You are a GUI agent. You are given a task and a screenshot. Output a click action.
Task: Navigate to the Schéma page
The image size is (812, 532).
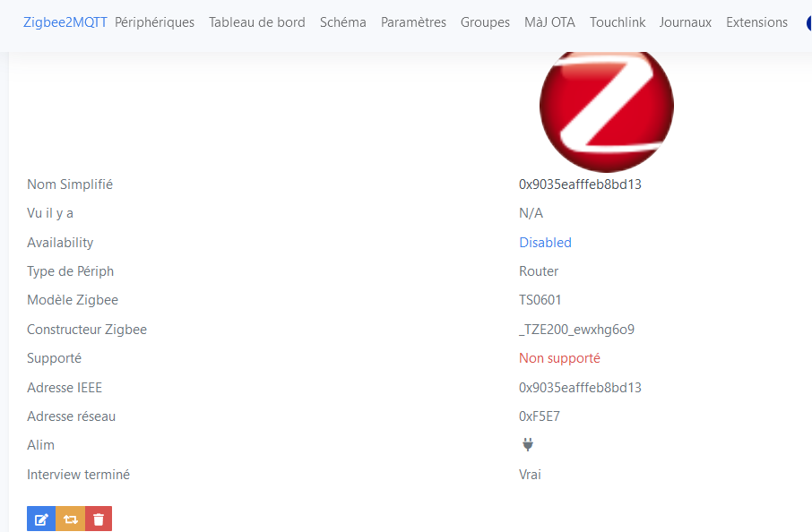[x=342, y=22]
